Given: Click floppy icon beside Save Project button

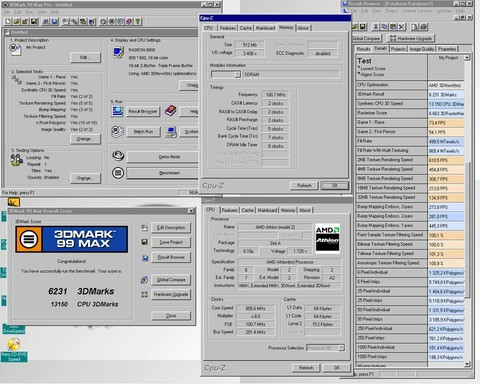Looking at the screenshot, I should pos(144,242).
